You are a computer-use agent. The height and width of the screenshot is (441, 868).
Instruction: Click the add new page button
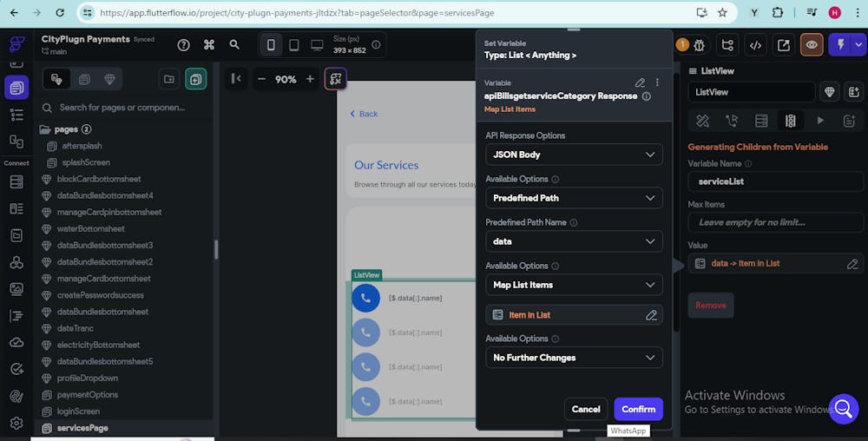click(196, 79)
